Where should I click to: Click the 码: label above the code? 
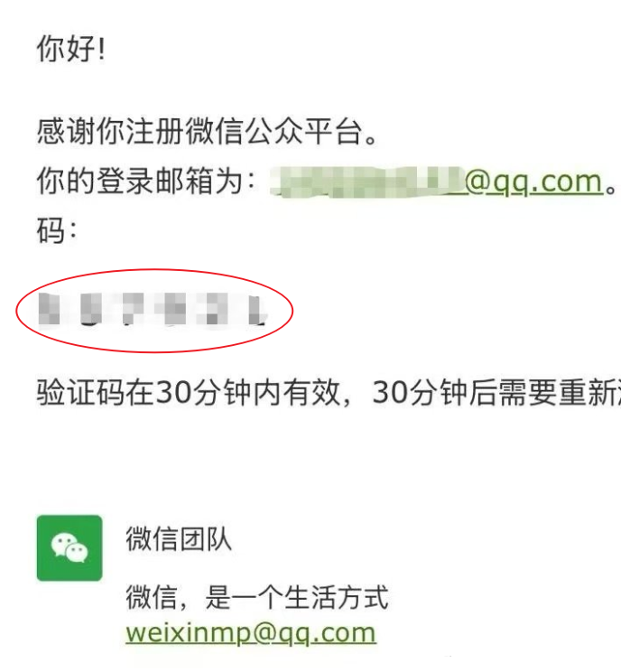56,230
